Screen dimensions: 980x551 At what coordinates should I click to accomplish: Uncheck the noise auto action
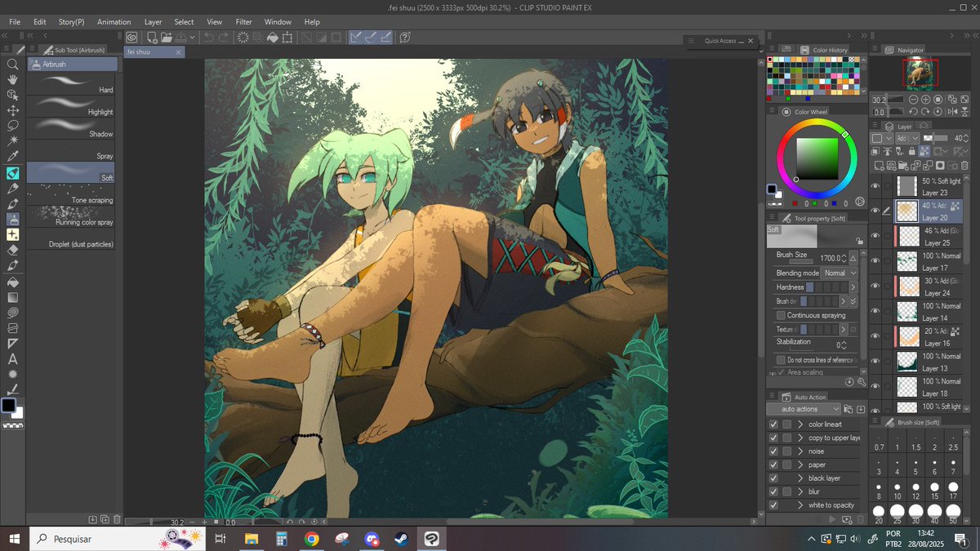pos(773,451)
